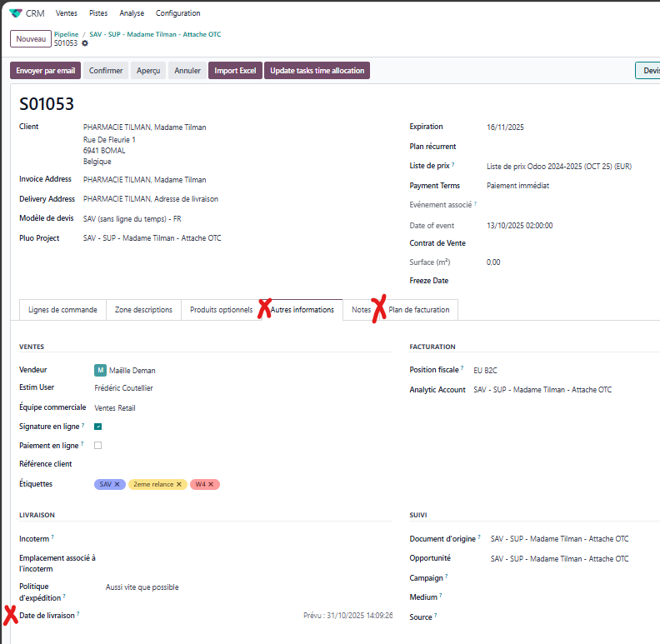Viewport: 660px width, 644px height.
Task: Click Maëlle Deman's avatar icon
Action: pos(100,370)
